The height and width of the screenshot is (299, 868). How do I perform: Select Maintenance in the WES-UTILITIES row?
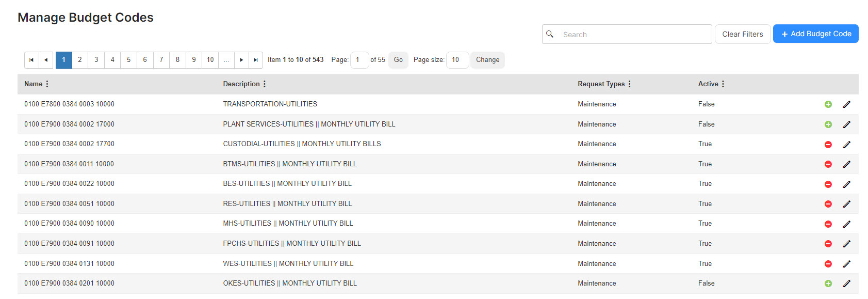(x=597, y=264)
